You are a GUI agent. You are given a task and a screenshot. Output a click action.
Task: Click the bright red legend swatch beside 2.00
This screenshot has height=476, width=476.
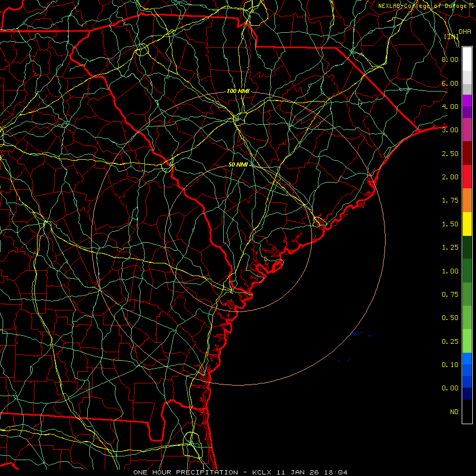pos(467,177)
